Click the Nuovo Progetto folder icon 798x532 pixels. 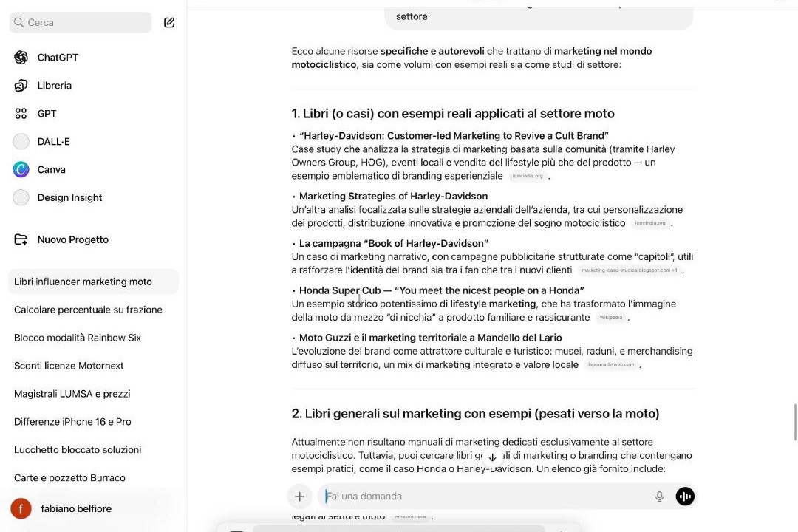[21, 240]
